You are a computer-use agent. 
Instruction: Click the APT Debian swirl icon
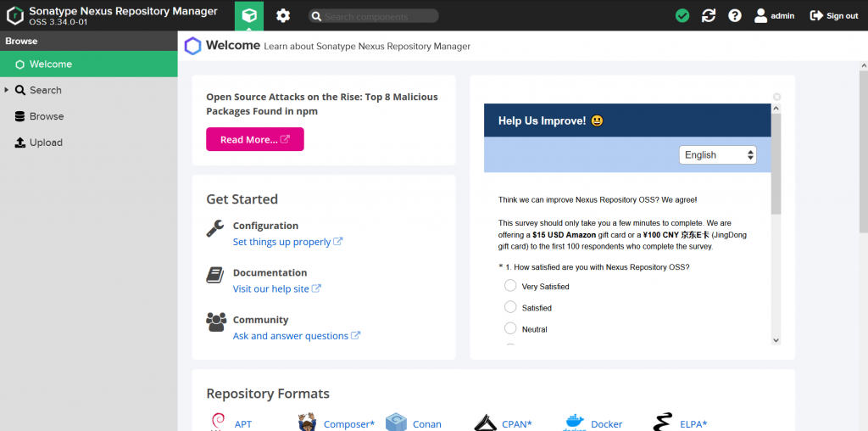coord(217,423)
